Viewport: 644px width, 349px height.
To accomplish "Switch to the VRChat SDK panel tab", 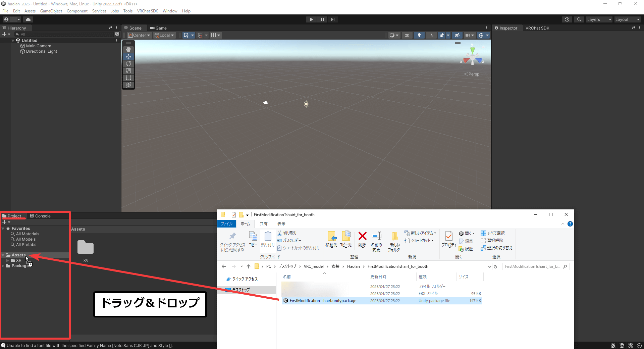I will click(537, 28).
